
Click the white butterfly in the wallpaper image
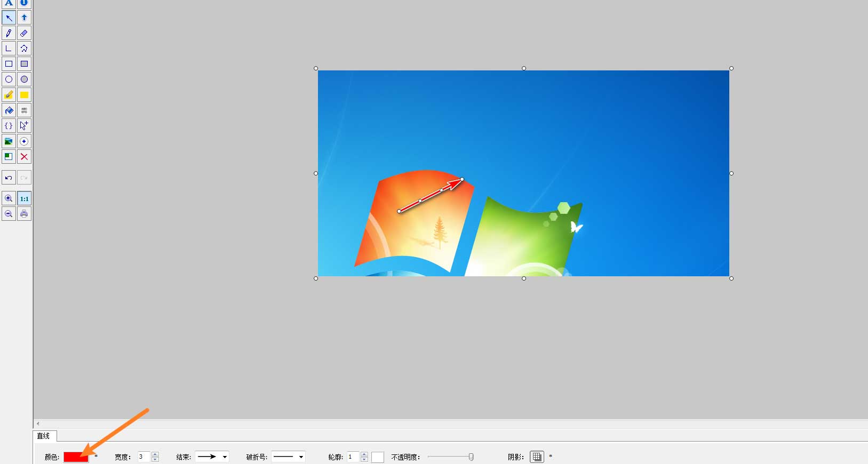point(576,227)
